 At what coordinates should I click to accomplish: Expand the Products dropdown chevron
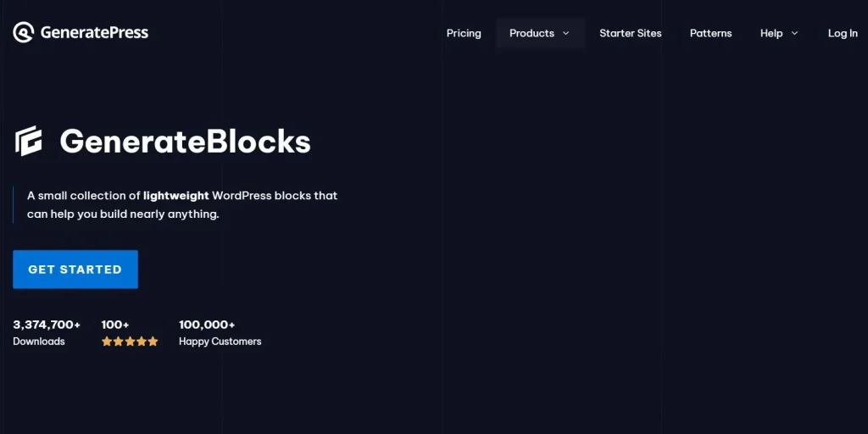(565, 33)
